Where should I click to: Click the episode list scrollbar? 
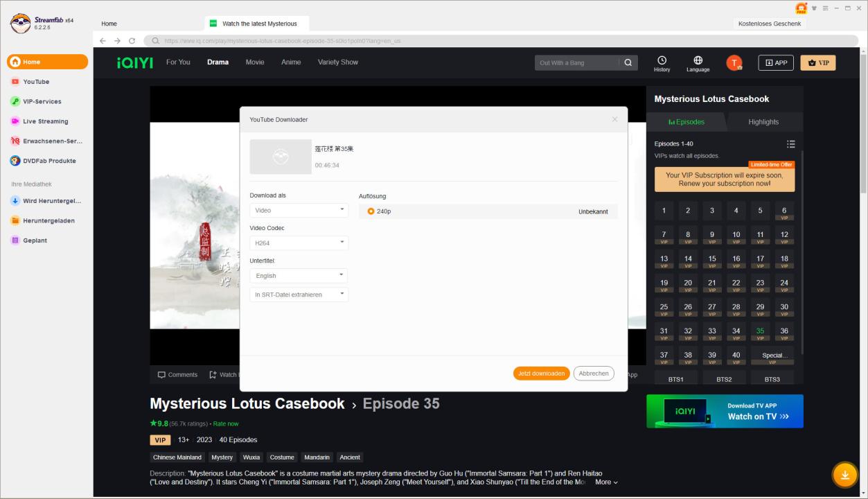click(802, 249)
